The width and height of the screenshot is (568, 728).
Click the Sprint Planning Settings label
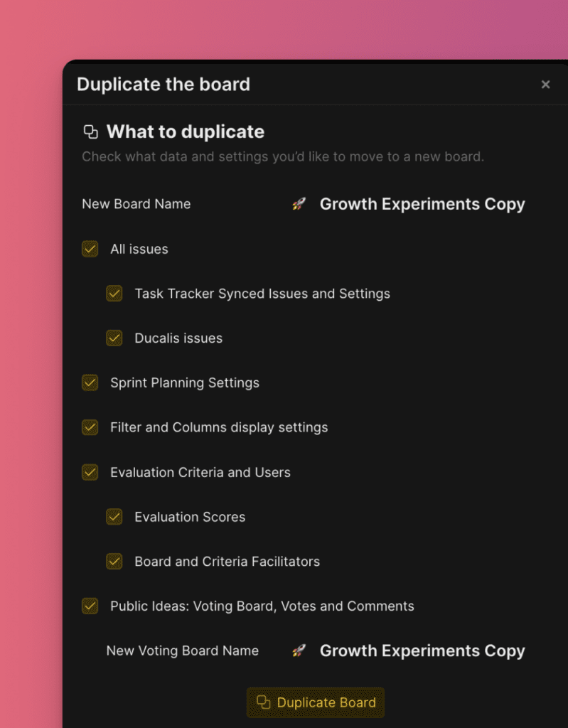click(185, 382)
